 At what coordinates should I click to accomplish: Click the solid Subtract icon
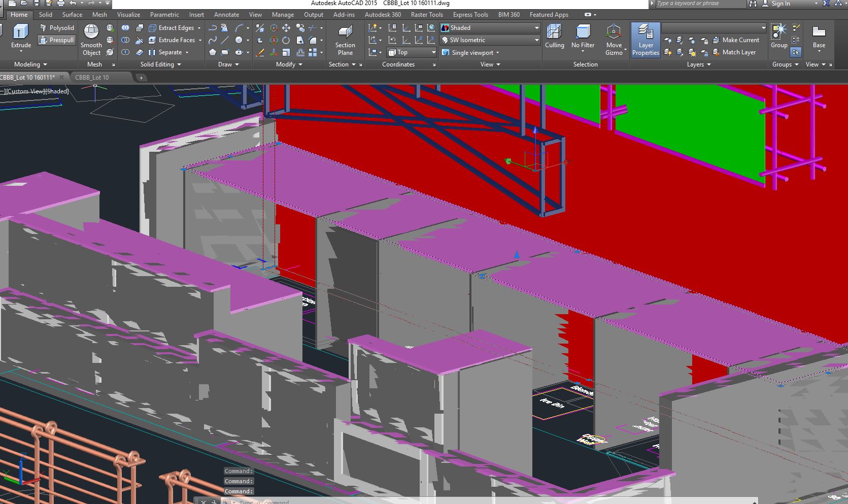[125, 40]
